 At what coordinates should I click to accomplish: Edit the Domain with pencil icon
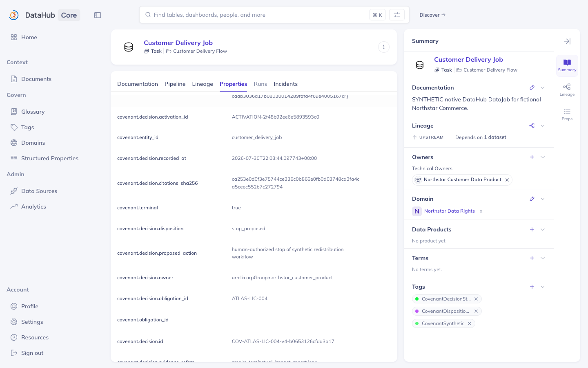[532, 199]
